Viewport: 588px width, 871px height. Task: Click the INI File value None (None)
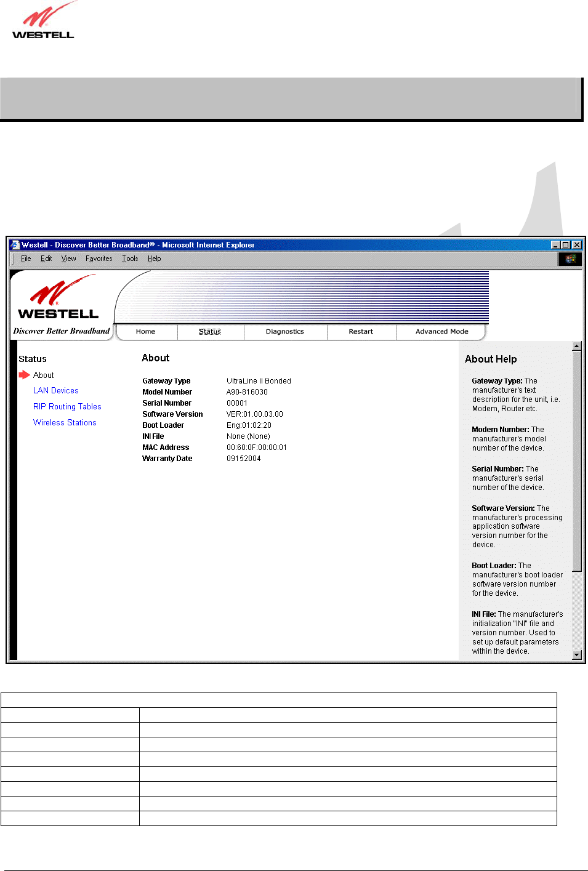248,436
